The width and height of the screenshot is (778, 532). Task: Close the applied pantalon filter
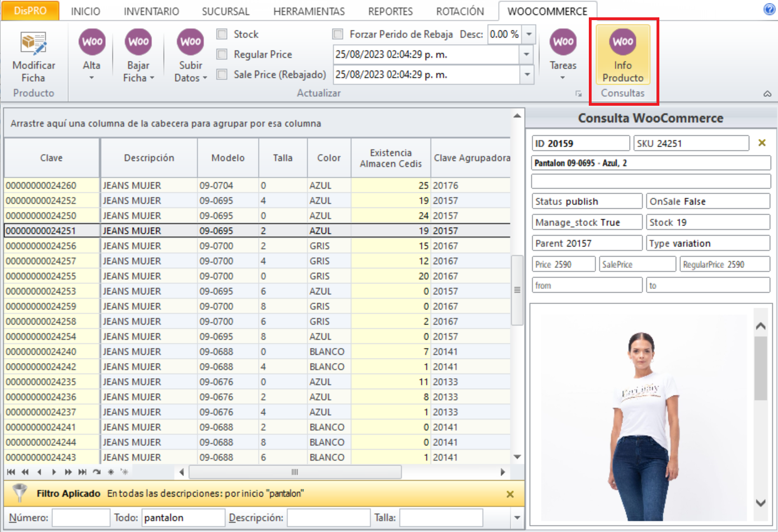click(510, 494)
